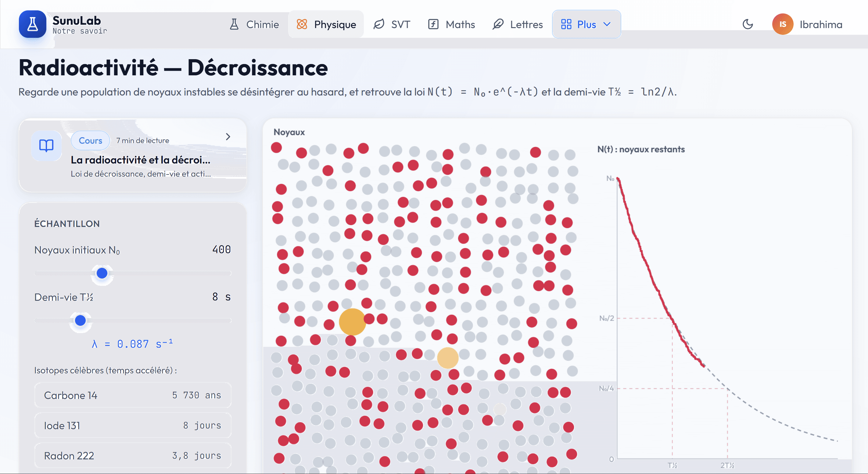Screen dimensions: 868x474
Task: Open the Plus dropdown chevron
Action: coord(607,24)
